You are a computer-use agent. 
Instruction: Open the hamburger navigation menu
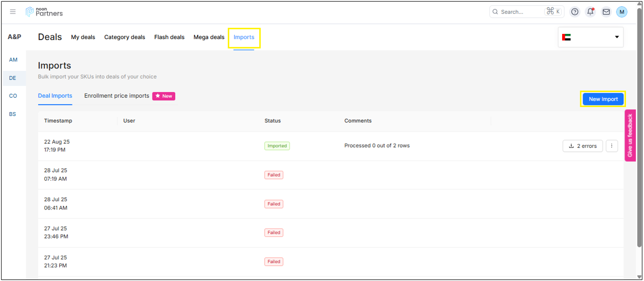(13, 12)
